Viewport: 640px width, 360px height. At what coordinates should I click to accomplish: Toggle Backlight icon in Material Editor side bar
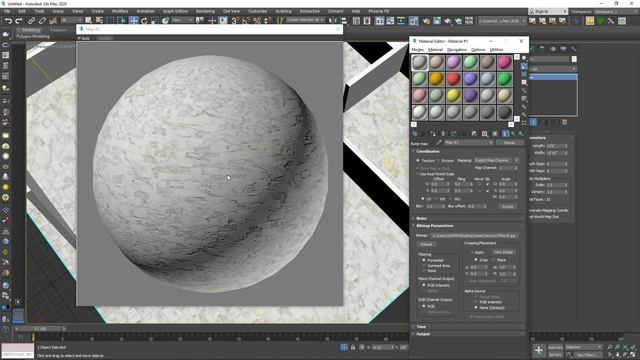click(x=524, y=66)
